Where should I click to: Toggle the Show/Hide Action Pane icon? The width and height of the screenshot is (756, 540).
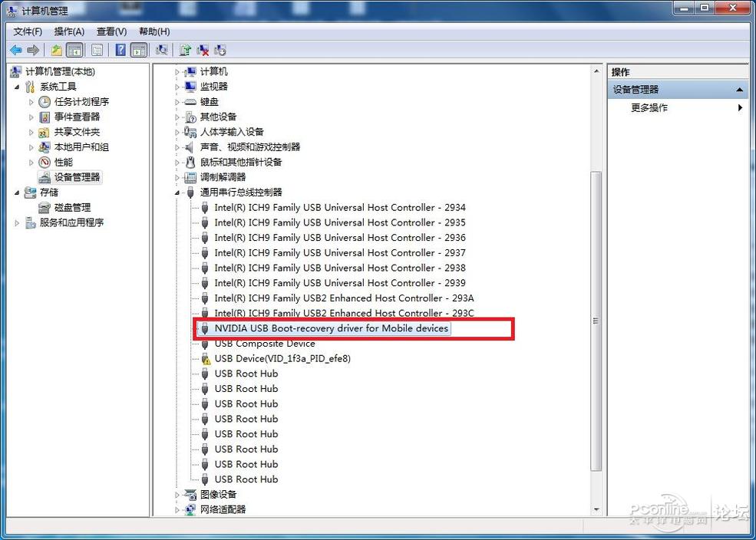pyautogui.click(x=139, y=50)
